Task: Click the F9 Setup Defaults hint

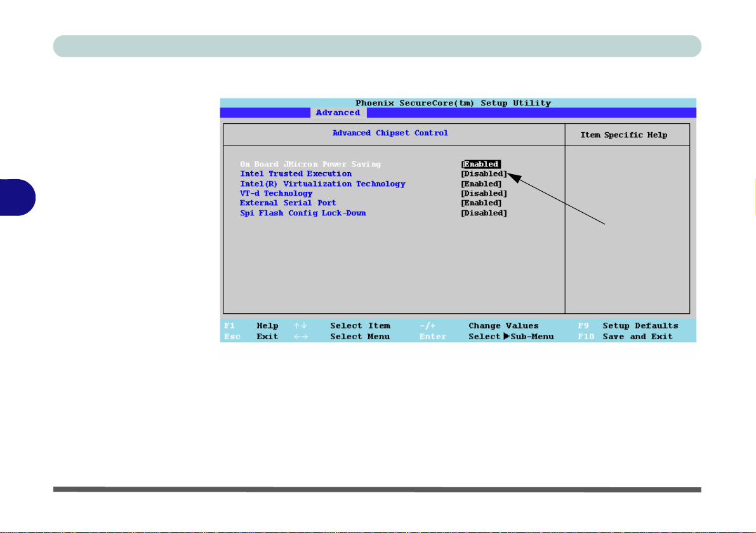Action: [x=628, y=326]
